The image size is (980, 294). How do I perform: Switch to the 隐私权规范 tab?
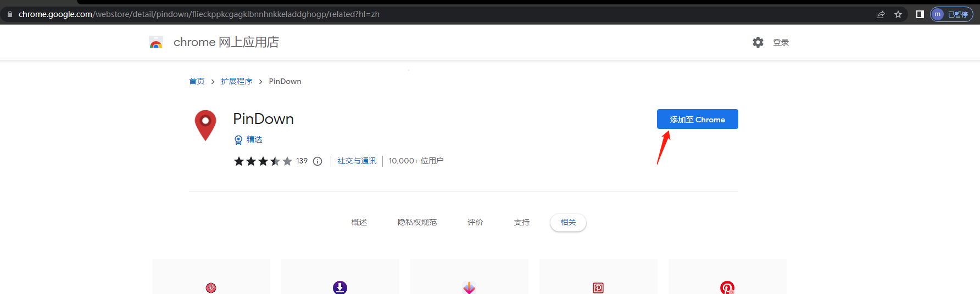tap(417, 222)
